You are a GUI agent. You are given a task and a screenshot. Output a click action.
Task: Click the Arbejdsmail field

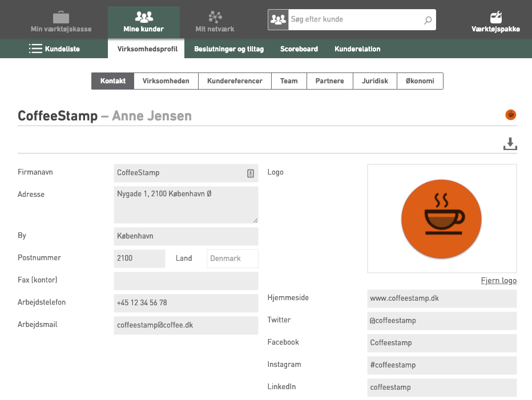[x=186, y=325]
